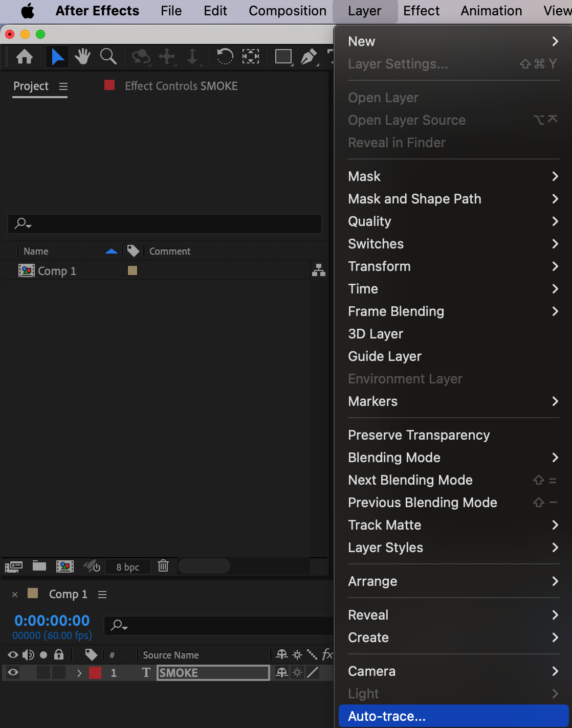Click the Comp 1 composition item icon
572x728 pixels.
point(27,270)
